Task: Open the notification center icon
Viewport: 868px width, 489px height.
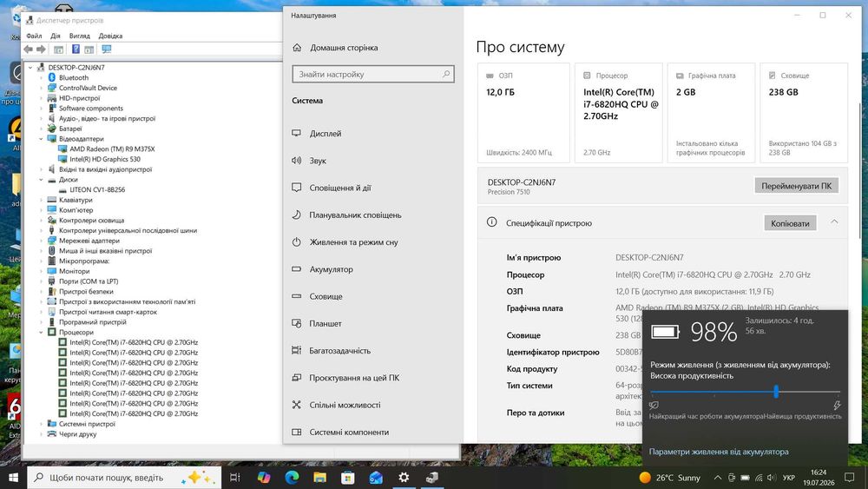Action: (x=849, y=478)
